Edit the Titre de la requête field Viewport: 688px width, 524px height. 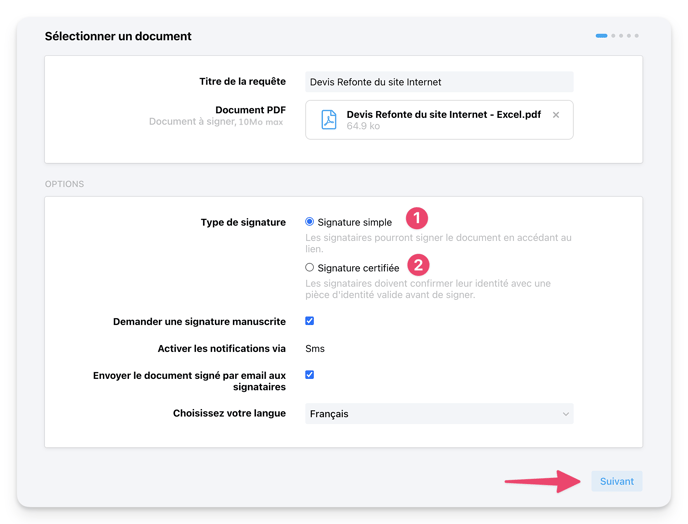click(x=439, y=82)
